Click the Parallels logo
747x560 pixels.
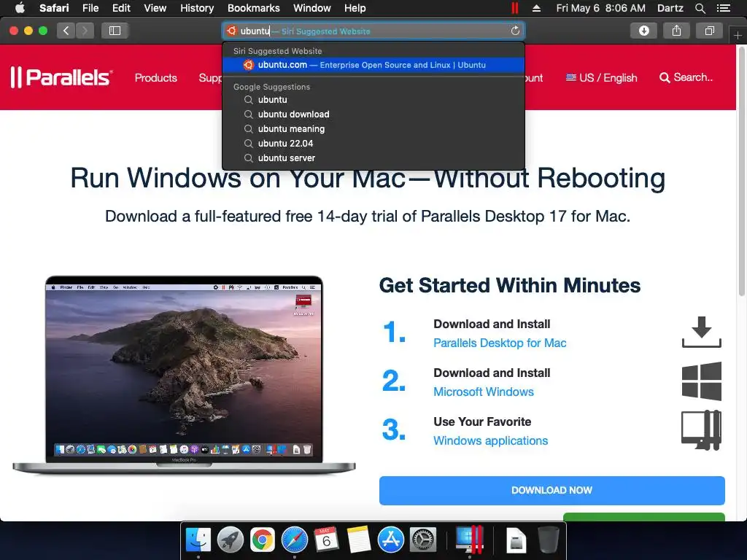[61, 77]
